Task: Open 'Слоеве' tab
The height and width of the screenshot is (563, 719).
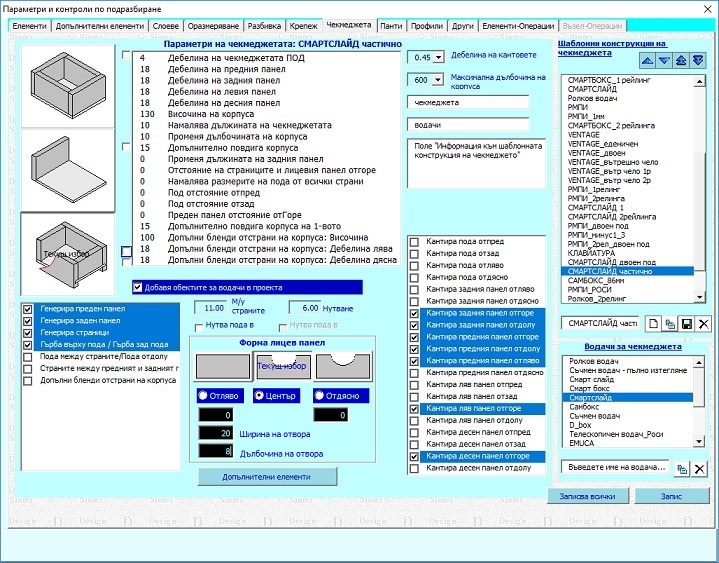Action: point(166,26)
